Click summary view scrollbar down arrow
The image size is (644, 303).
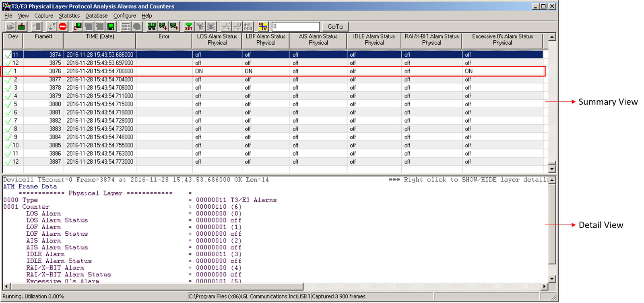[552, 169]
